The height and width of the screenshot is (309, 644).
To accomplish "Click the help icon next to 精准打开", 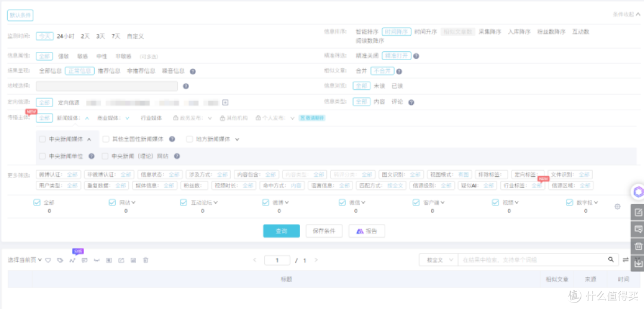I will [416, 56].
